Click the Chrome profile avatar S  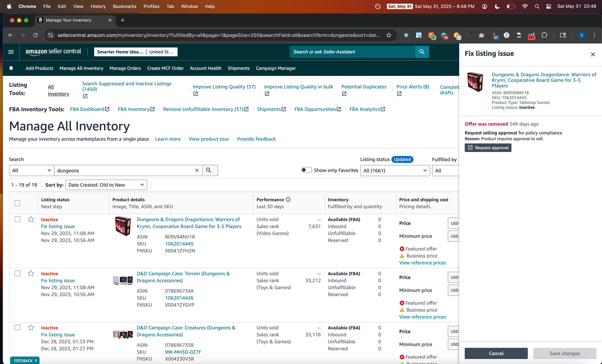[582, 35]
